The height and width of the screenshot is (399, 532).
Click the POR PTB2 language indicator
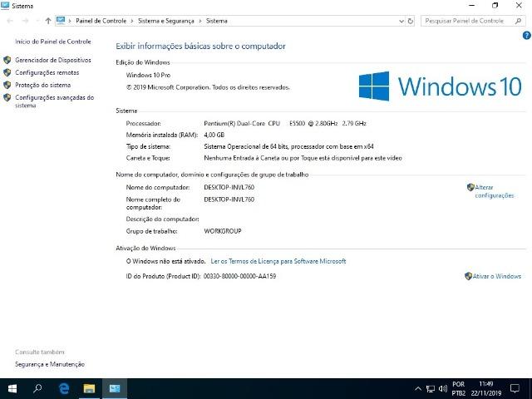click(458, 389)
